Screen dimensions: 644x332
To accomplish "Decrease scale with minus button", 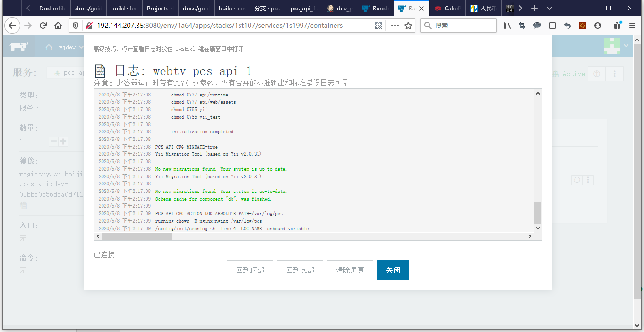I will coord(54,141).
